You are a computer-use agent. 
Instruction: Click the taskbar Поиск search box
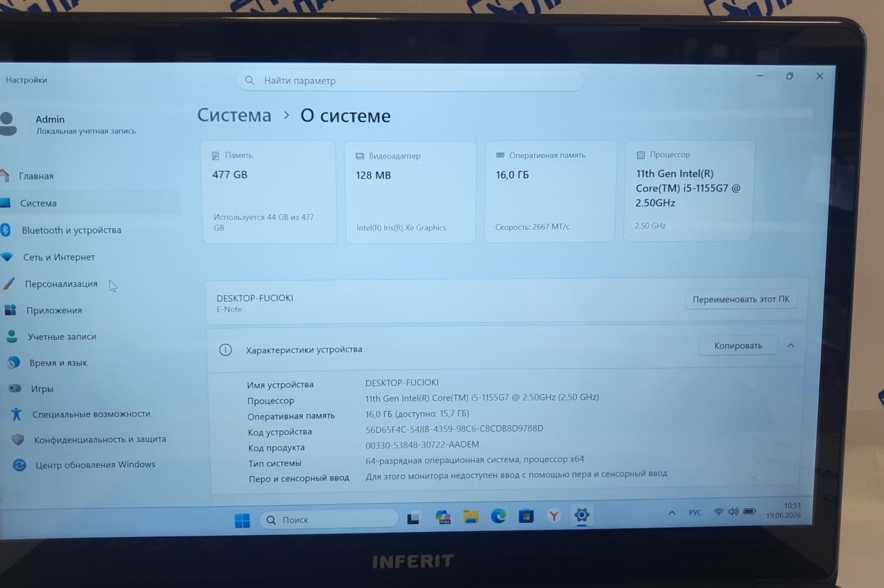pyautogui.click(x=329, y=519)
